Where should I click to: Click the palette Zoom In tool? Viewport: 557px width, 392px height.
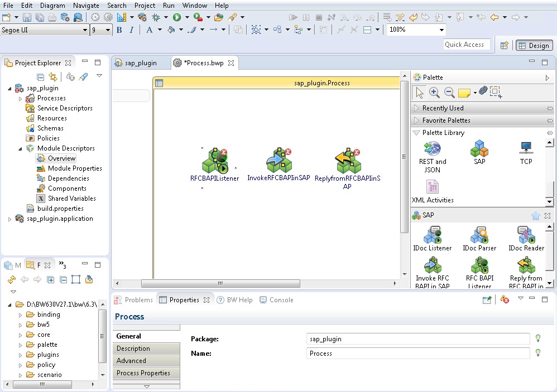coord(434,92)
